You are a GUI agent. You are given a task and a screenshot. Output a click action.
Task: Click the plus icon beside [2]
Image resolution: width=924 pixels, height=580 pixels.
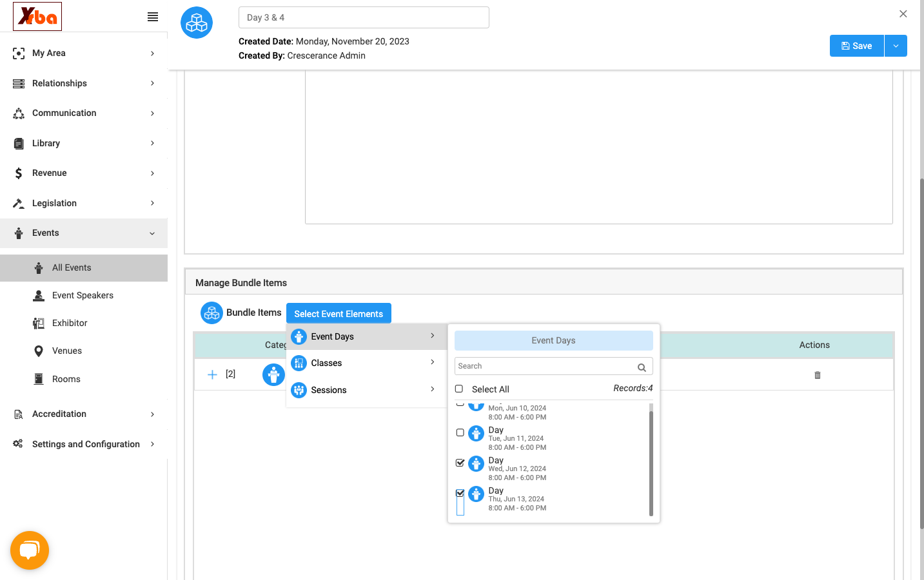pyautogui.click(x=212, y=374)
